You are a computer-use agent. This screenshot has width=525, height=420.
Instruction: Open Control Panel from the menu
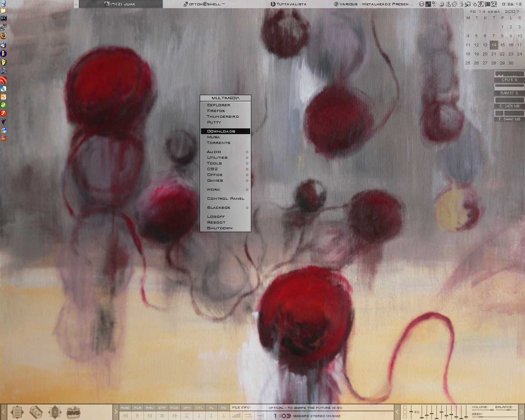tap(226, 199)
